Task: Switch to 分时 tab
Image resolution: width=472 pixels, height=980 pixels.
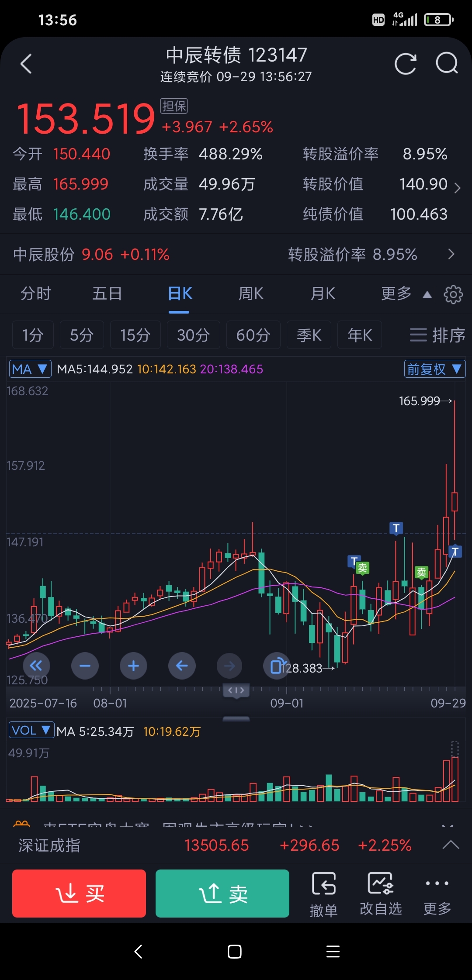Action: pyautogui.click(x=36, y=294)
